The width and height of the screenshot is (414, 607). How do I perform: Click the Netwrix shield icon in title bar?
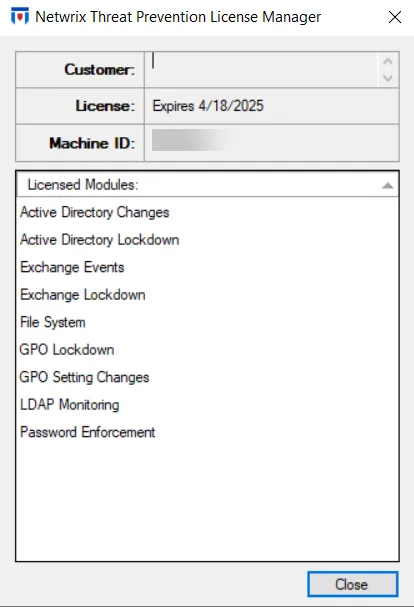(x=20, y=17)
